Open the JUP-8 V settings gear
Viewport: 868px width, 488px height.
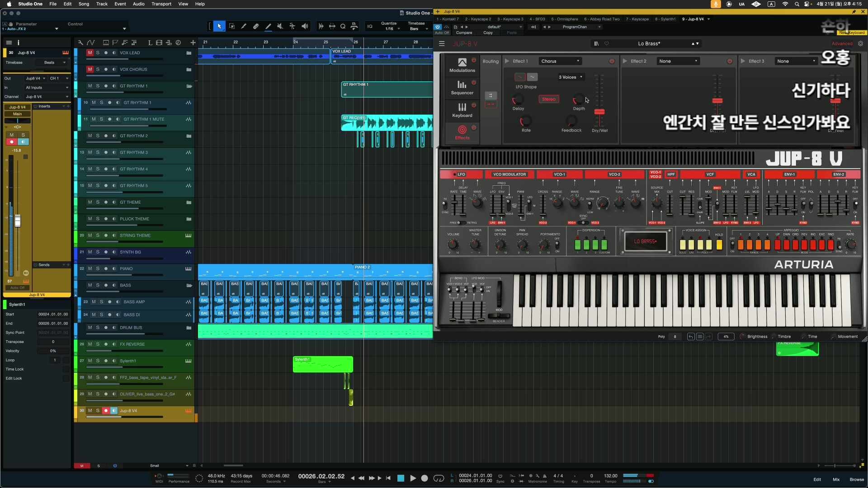(860, 44)
